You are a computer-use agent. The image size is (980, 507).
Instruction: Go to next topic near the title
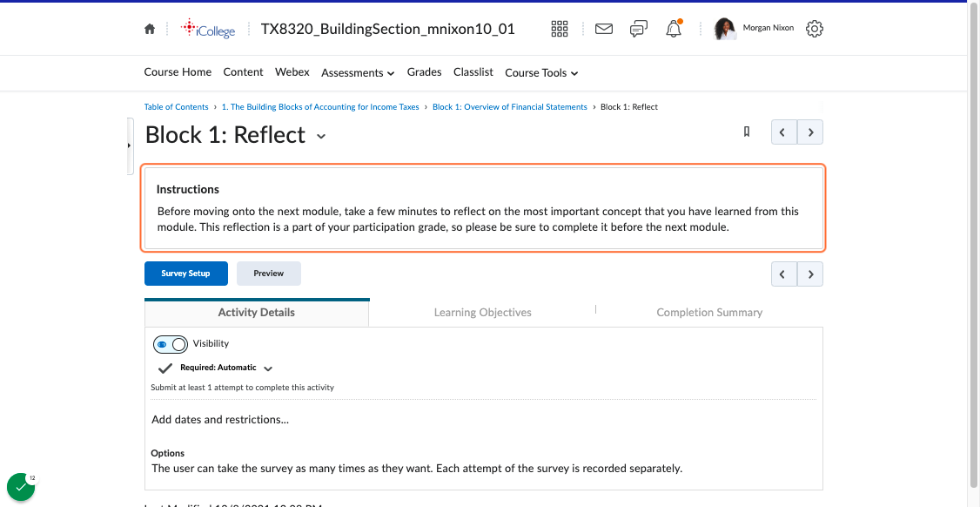810,132
